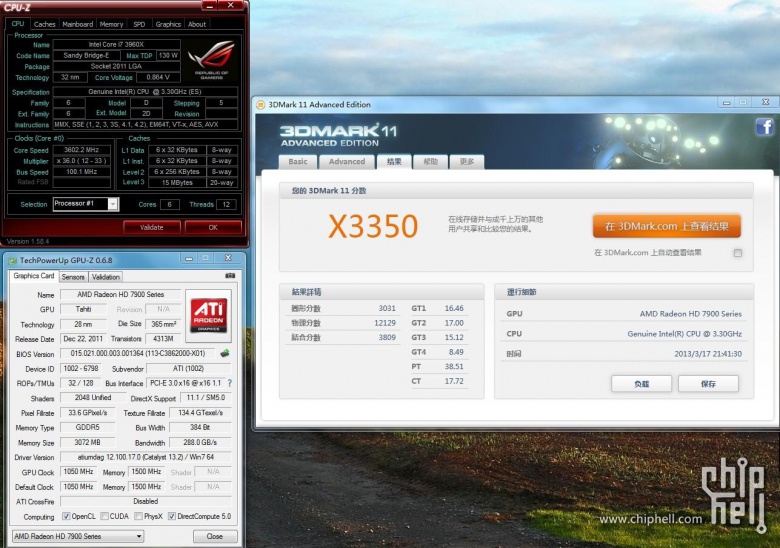Click the ATI Radeon logo in GPU-Z
The width and height of the screenshot is (780, 548).
pos(208,316)
